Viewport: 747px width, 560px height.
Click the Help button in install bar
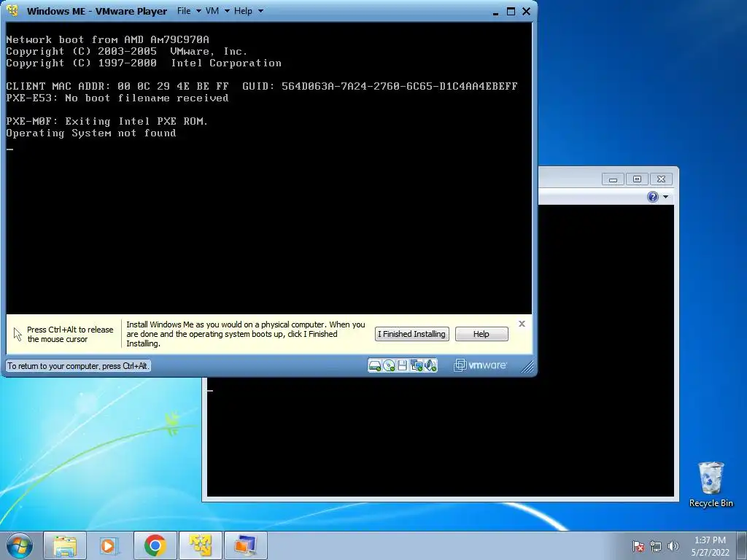481,334
